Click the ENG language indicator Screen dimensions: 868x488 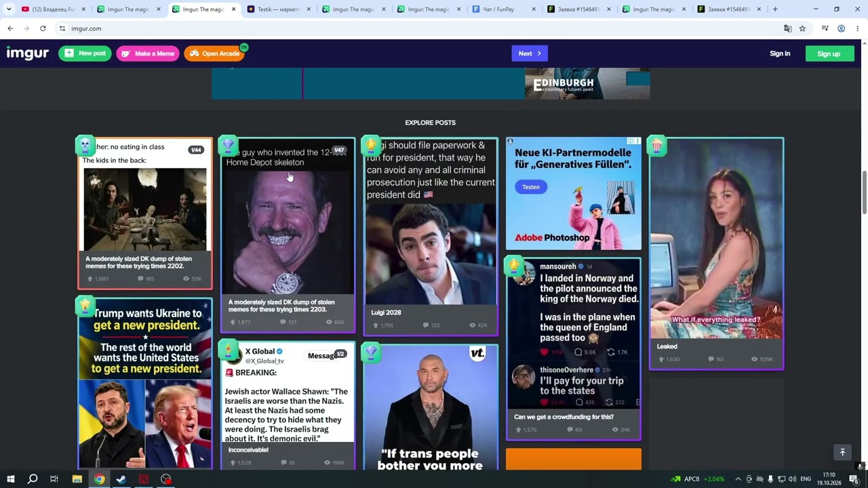click(806, 479)
